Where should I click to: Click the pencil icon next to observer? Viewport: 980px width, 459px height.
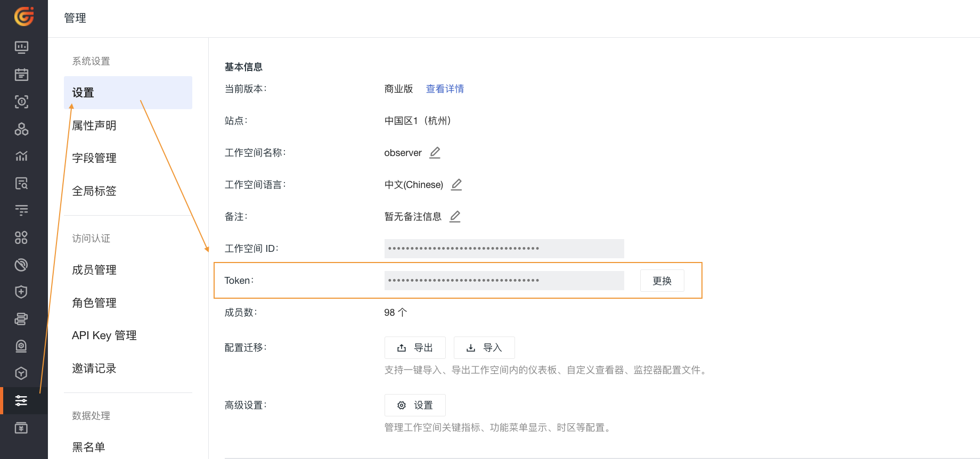435,153
